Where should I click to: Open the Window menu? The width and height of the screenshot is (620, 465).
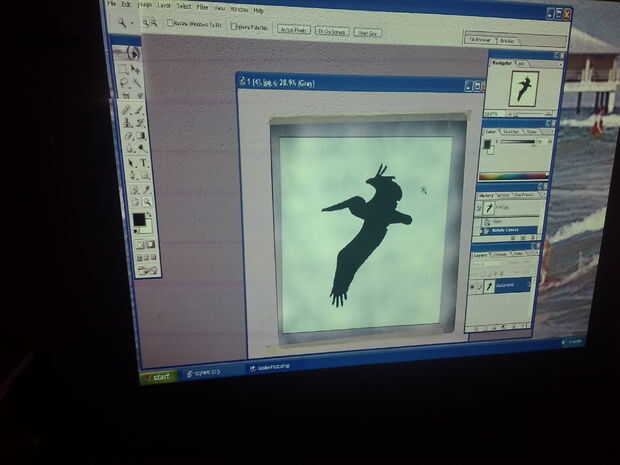239,9
